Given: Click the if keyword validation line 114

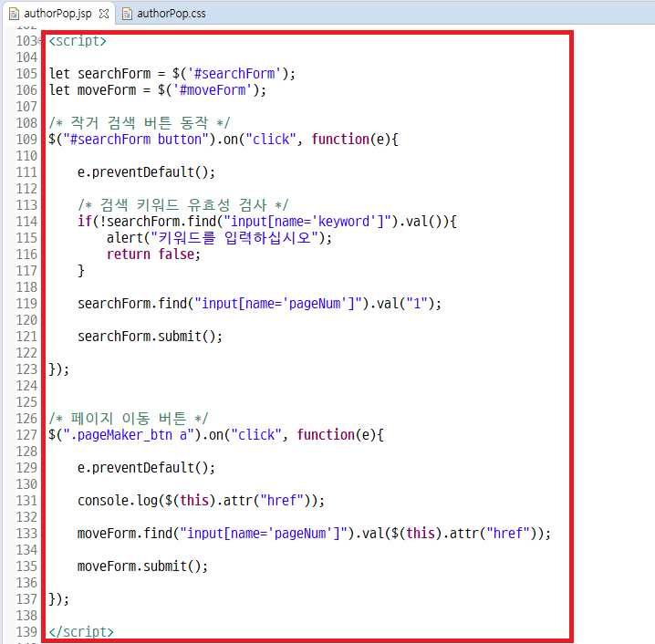Looking at the screenshot, I should click(x=267, y=222).
